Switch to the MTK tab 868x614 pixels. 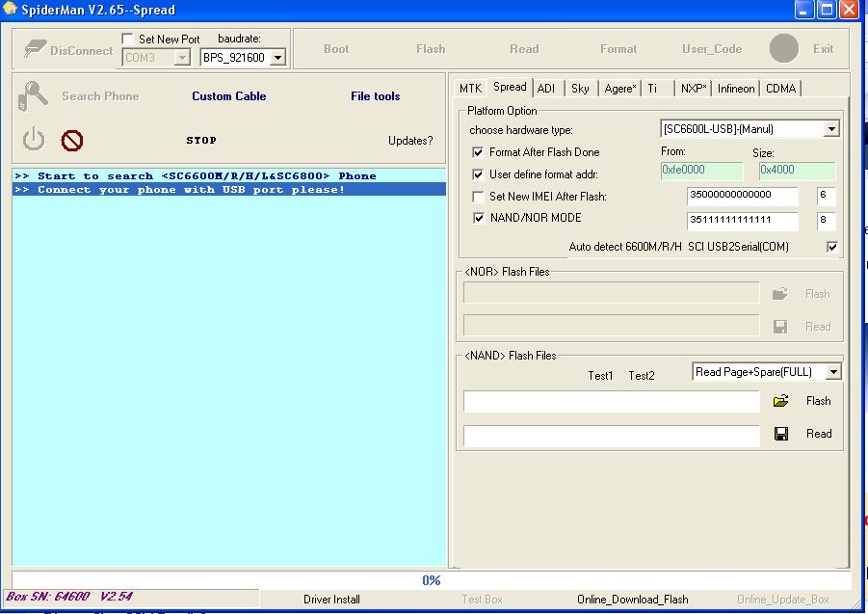[x=470, y=89]
